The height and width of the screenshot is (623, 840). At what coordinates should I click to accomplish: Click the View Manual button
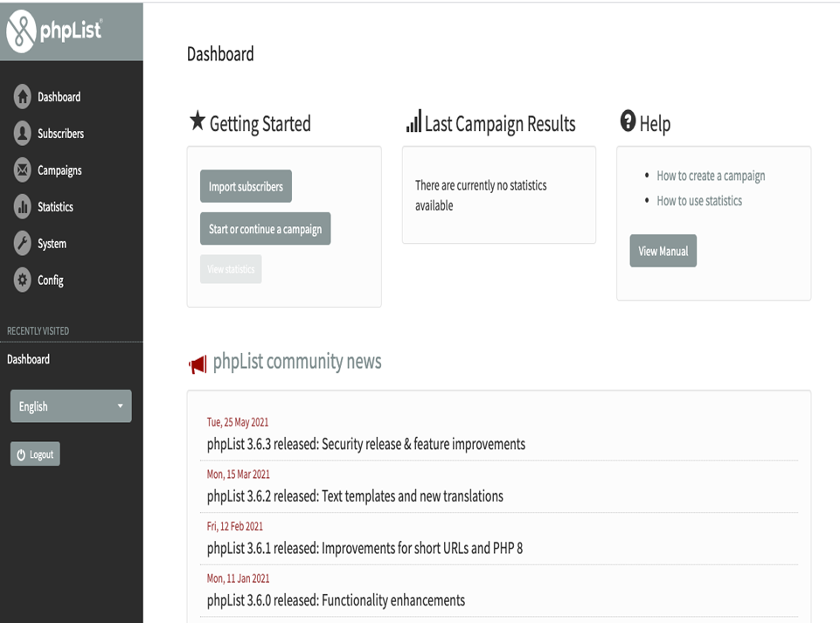coord(663,251)
